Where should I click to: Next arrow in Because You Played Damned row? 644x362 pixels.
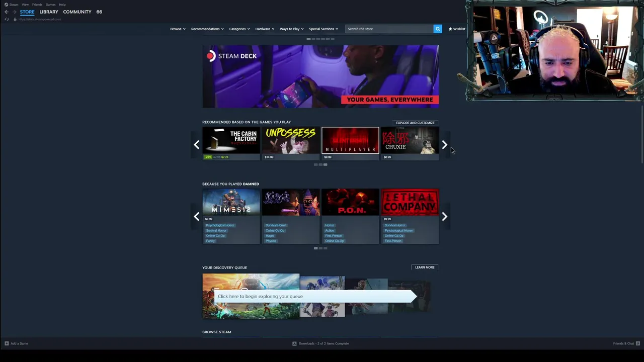click(x=444, y=217)
